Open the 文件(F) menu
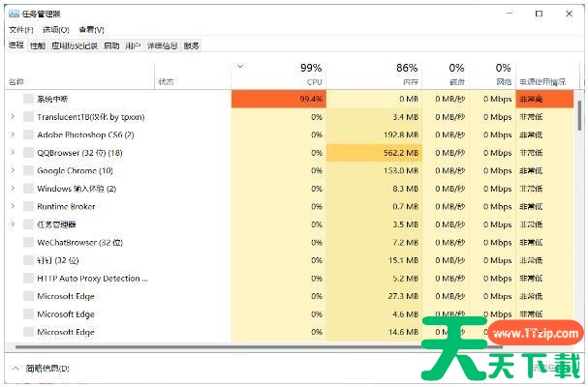Image resolution: width=588 pixels, height=387 pixels. point(21,30)
